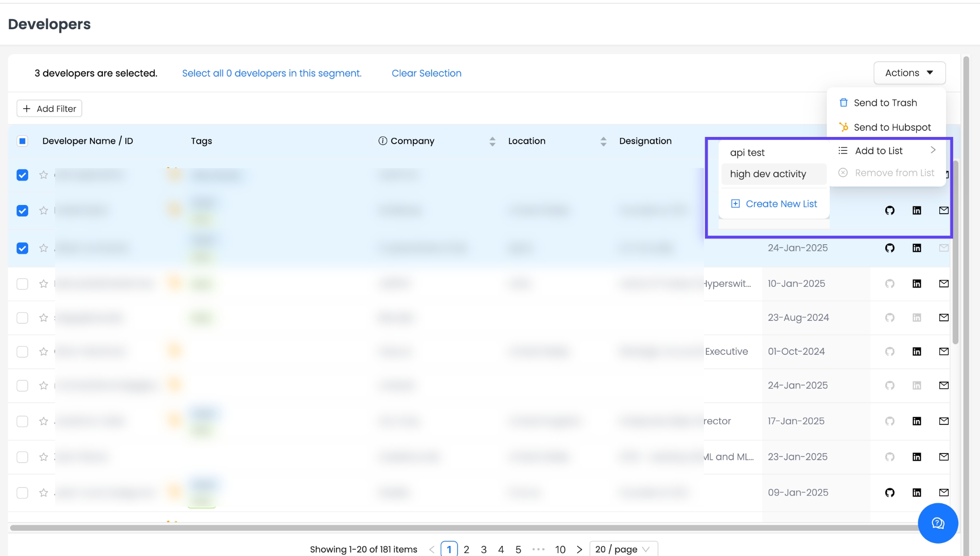Viewport: 980px width, 556px height.
Task: Click the Clear Selection link
Action: (x=426, y=73)
